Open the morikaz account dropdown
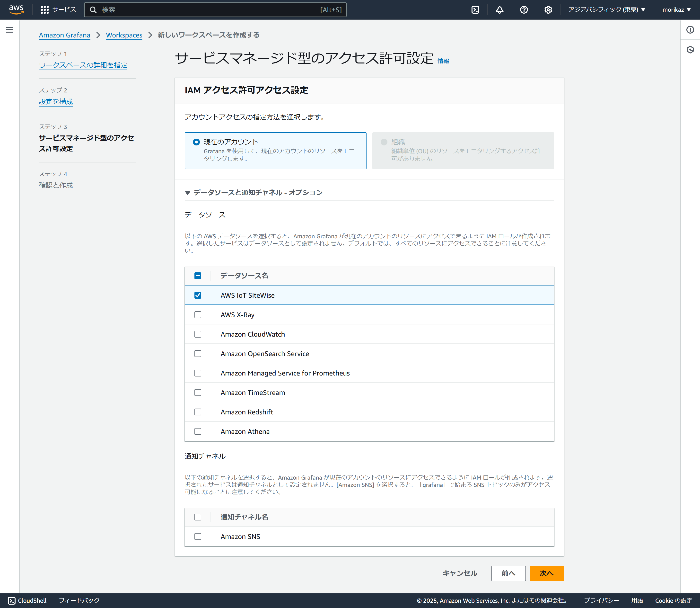The image size is (700, 608). (x=677, y=10)
